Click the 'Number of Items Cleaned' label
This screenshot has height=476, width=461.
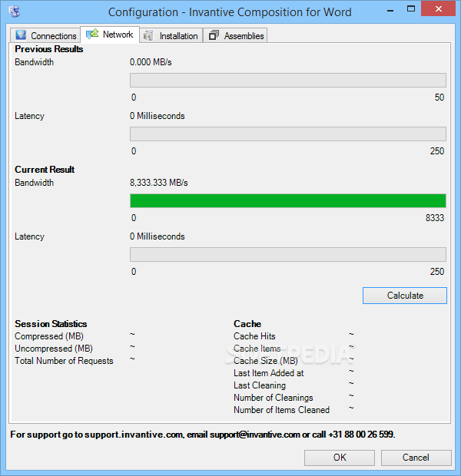(x=281, y=410)
